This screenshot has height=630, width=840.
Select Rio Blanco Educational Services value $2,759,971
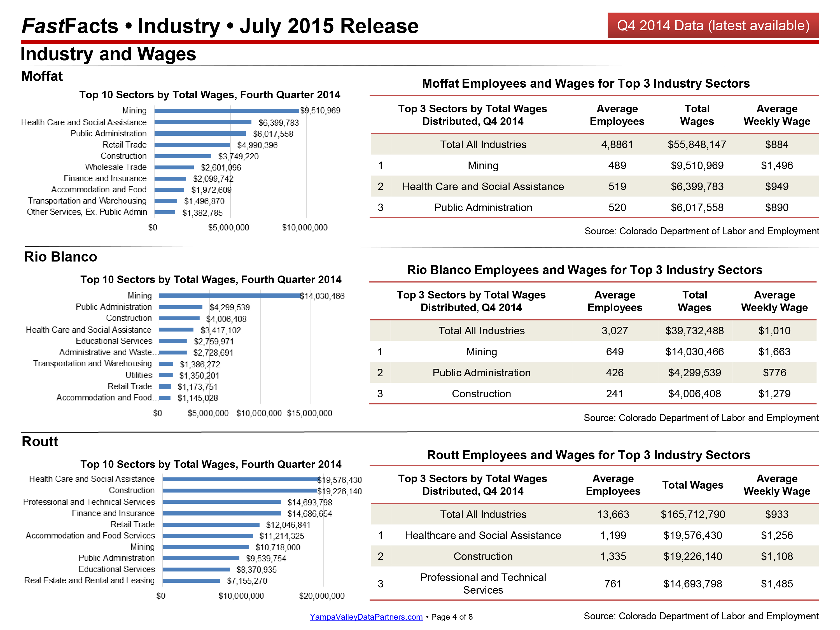214,341
